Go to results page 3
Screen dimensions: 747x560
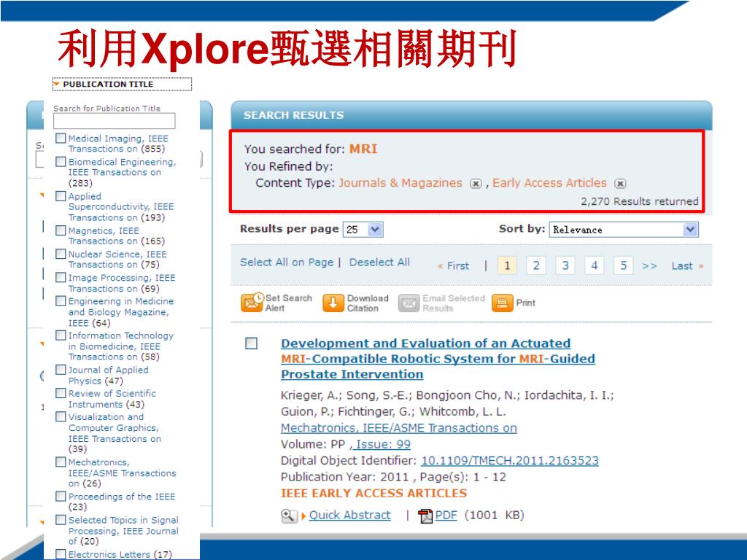click(x=565, y=265)
